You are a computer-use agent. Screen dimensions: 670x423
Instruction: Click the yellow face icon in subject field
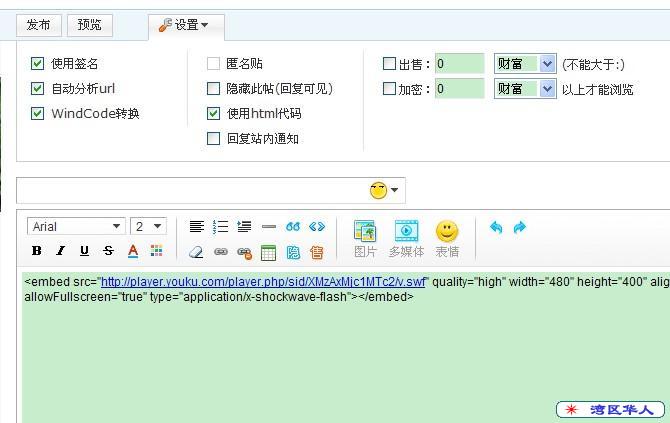click(x=378, y=190)
